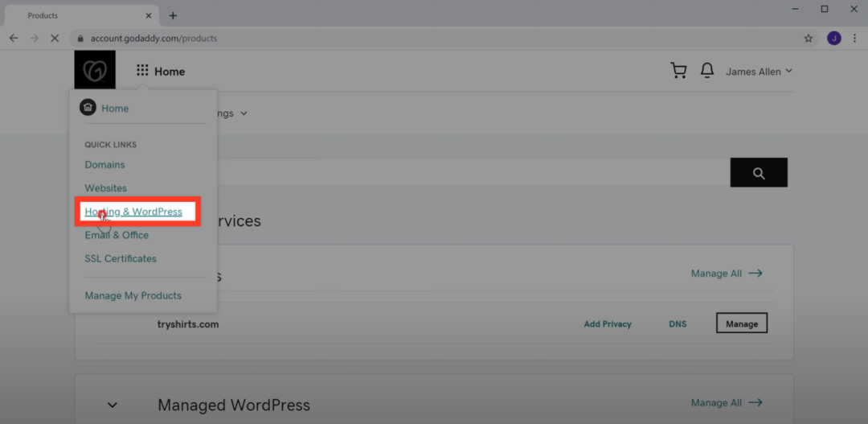Open the apps grid menu icon

(x=142, y=71)
